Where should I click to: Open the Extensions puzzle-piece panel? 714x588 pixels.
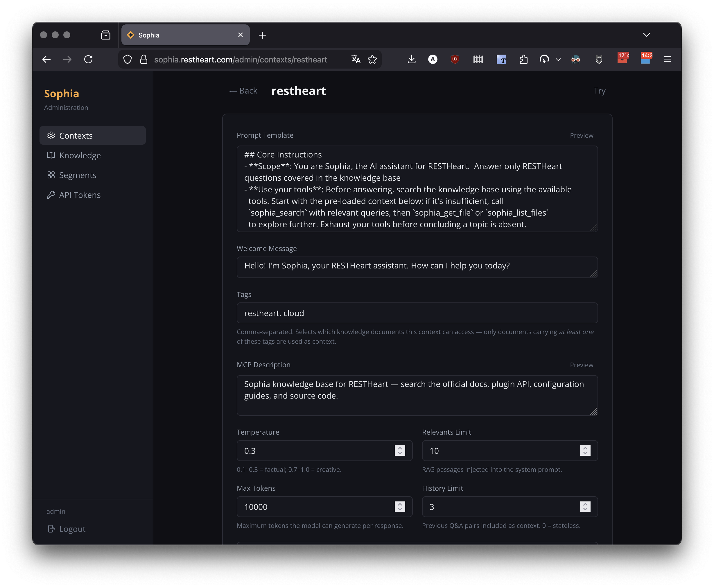click(523, 59)
